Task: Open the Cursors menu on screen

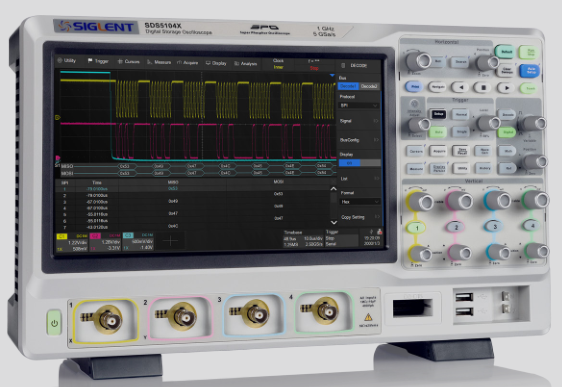Action: [x=129, y=62]
